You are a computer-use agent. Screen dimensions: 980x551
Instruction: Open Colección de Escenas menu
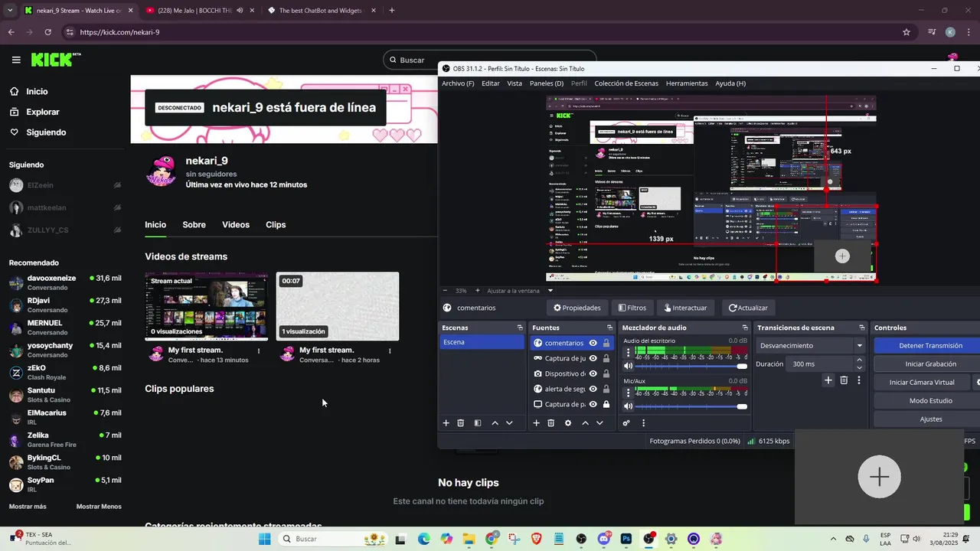coord(626,83)
